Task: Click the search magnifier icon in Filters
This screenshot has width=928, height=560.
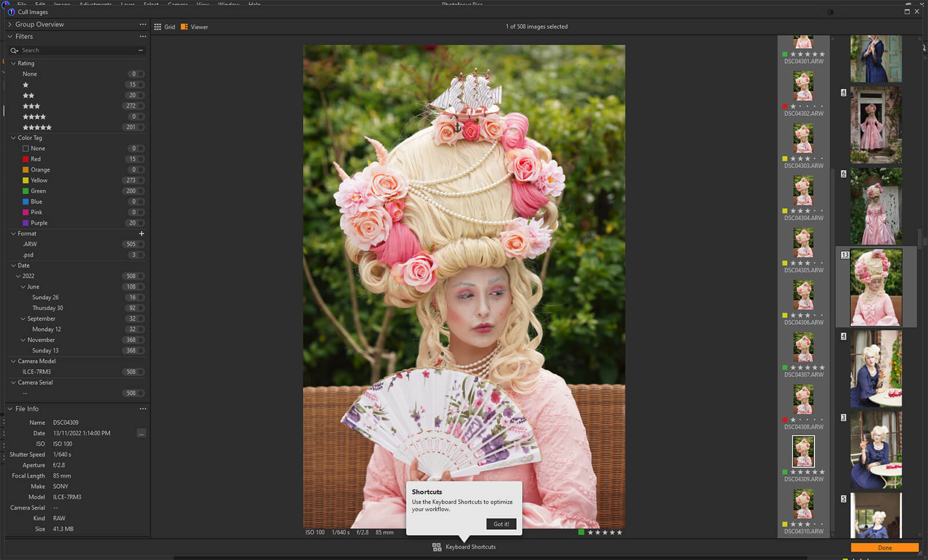Action: [14, 50]
